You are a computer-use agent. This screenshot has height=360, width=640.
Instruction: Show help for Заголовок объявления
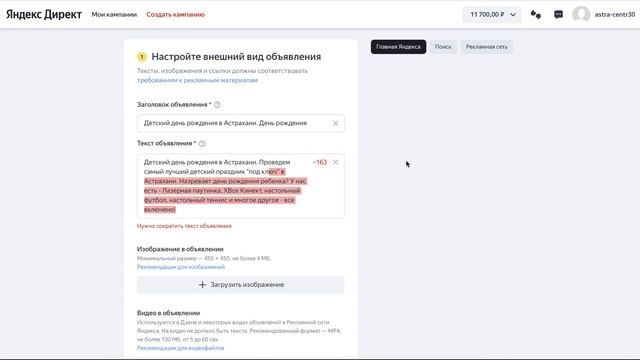click(x=217, y=105)
